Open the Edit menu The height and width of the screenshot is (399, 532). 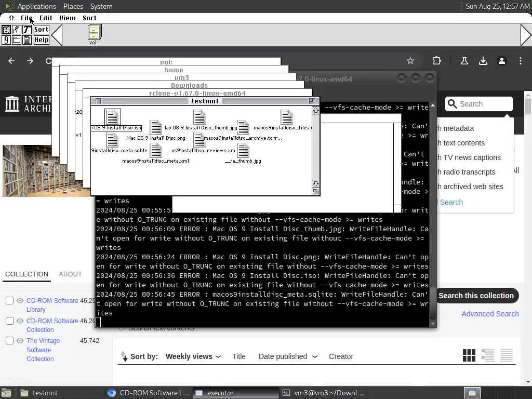coord(46,18)
